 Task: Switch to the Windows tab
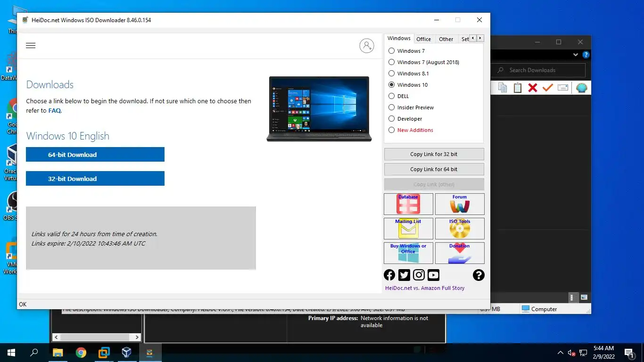[399, 39]
